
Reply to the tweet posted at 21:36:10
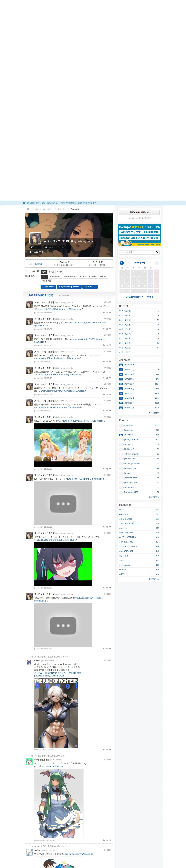(x=104, y=345)
